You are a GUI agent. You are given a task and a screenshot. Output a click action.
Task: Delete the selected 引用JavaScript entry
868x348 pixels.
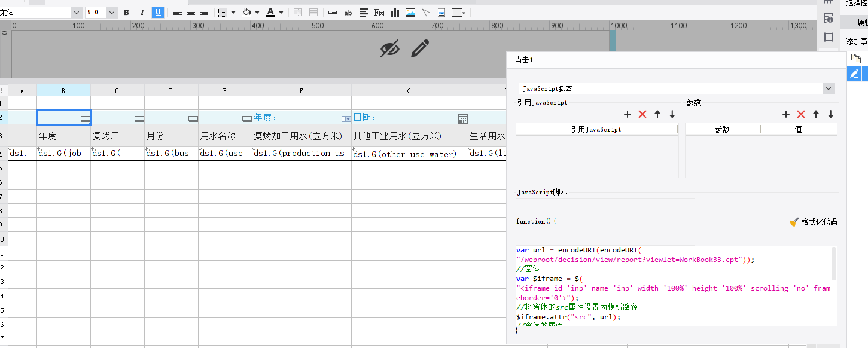642,114
